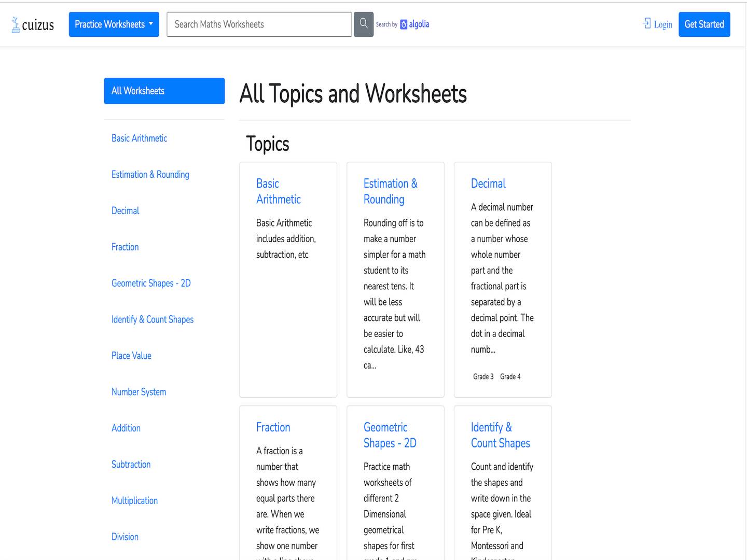The height and width of the screenshot is (560, 747).
Task: Open the Basic Arithmetic topic card title
Action: (278, 191)
